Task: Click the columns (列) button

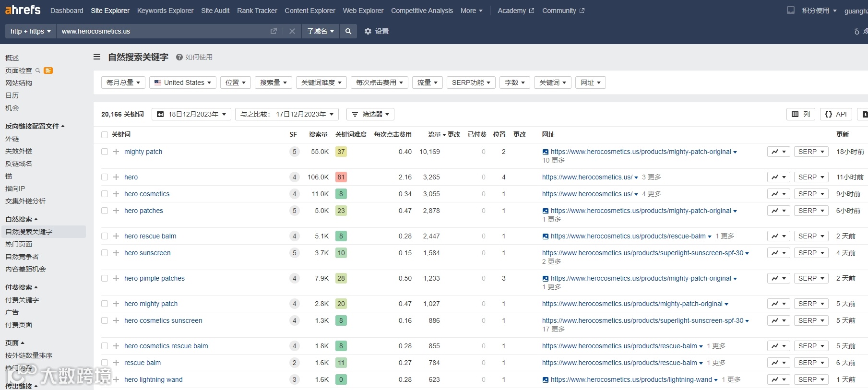Action: [800, 114]
